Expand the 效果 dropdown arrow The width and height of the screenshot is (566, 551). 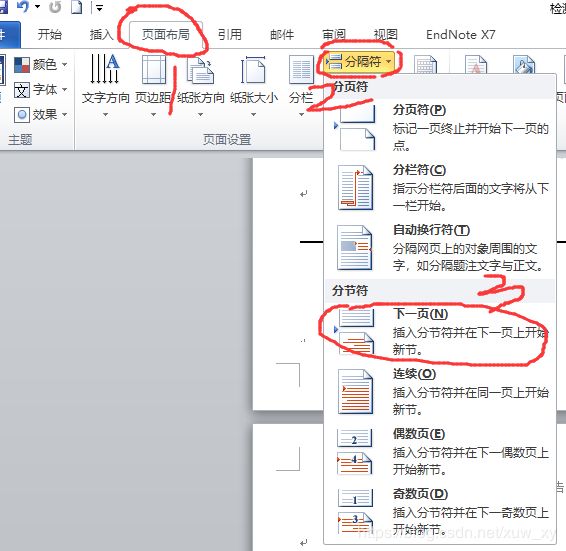click(65, 114)
